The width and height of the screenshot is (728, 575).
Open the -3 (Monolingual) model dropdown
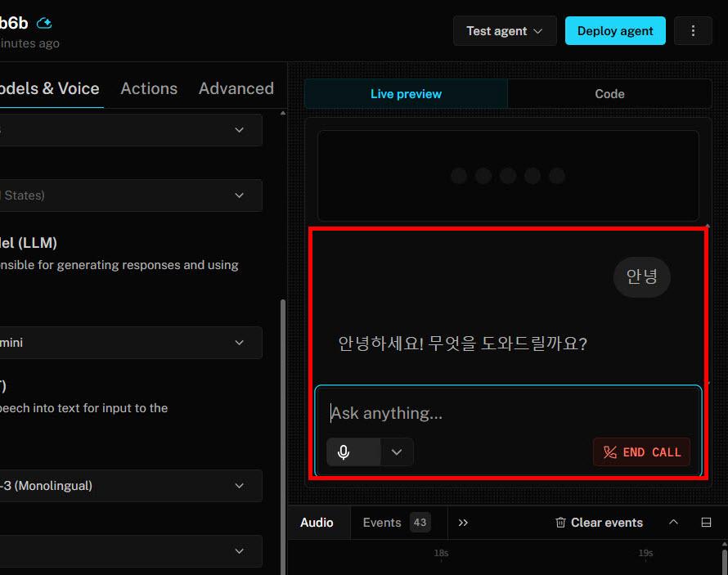[131, 485]
